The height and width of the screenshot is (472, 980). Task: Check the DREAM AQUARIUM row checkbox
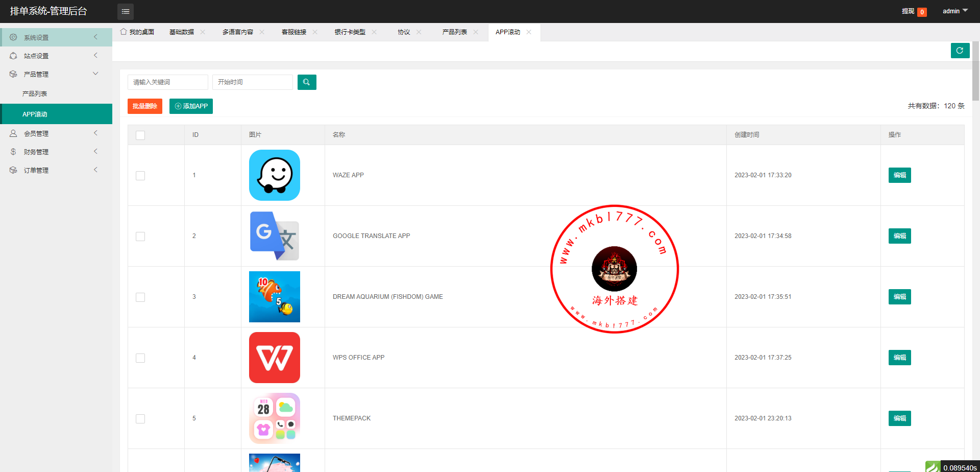pos(140,297)
